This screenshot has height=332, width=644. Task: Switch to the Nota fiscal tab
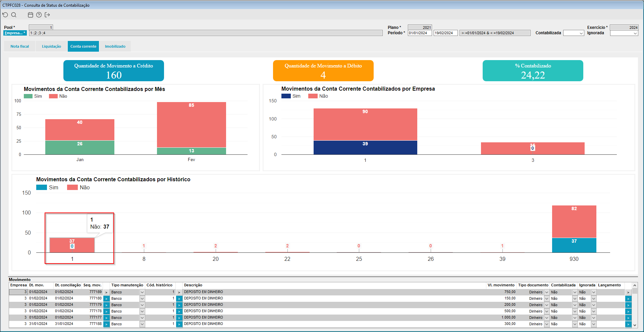point(20,46)
